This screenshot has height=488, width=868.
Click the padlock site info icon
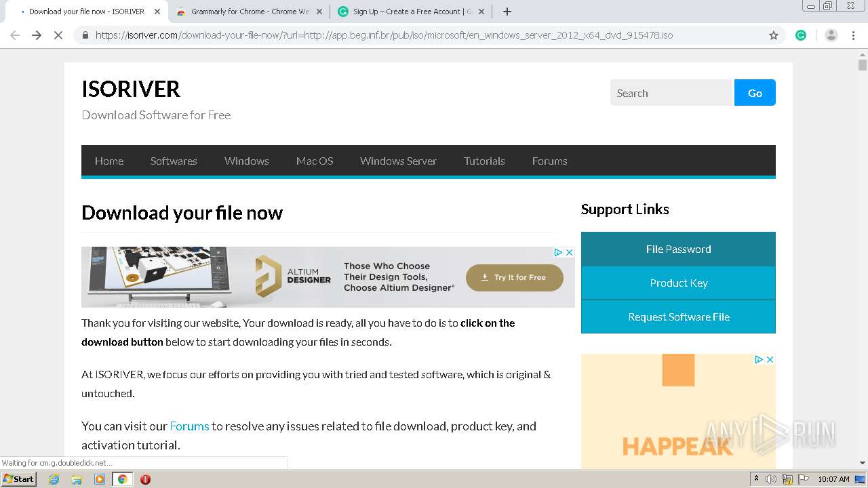(85, 35)
